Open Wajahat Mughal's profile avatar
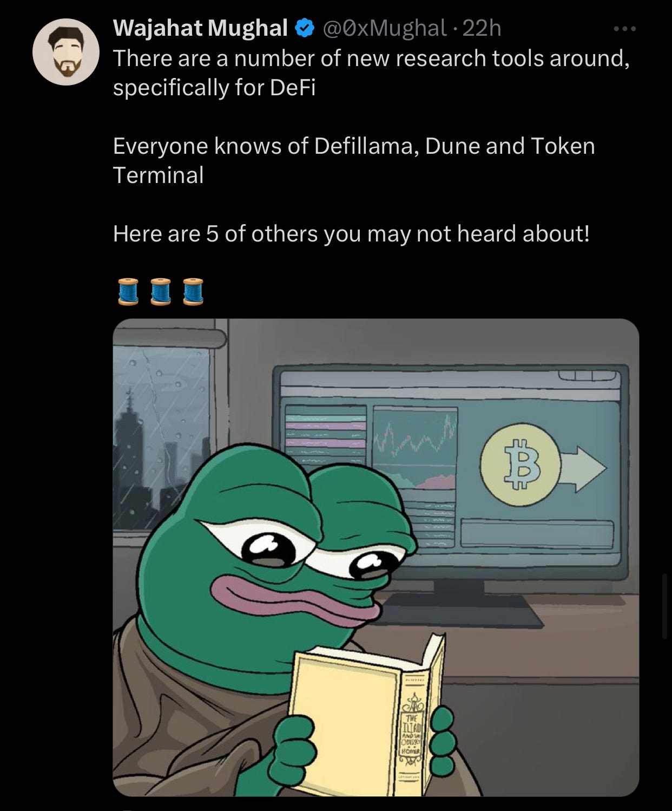This screenshot has width=672, height=811. pos(66,52)
